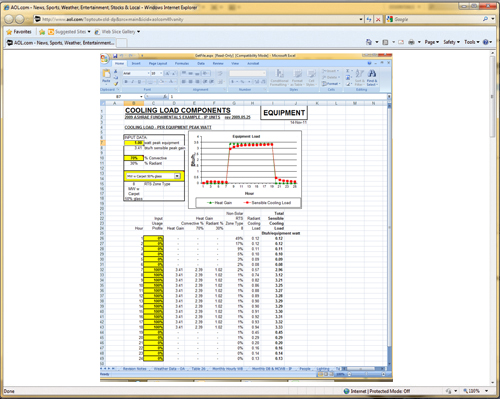
Task: Switch to the Page Layout ribbon tab
Action: pos(158,63)
